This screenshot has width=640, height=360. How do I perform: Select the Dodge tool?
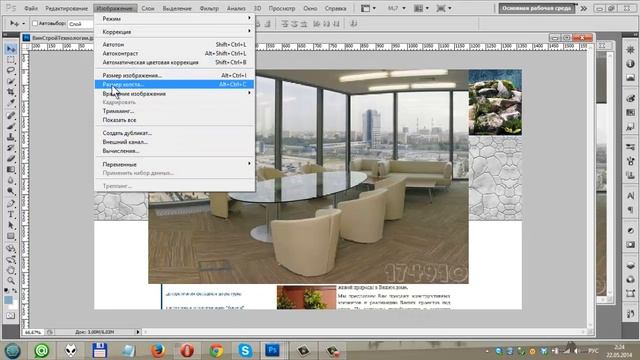[x=11, y=191]
